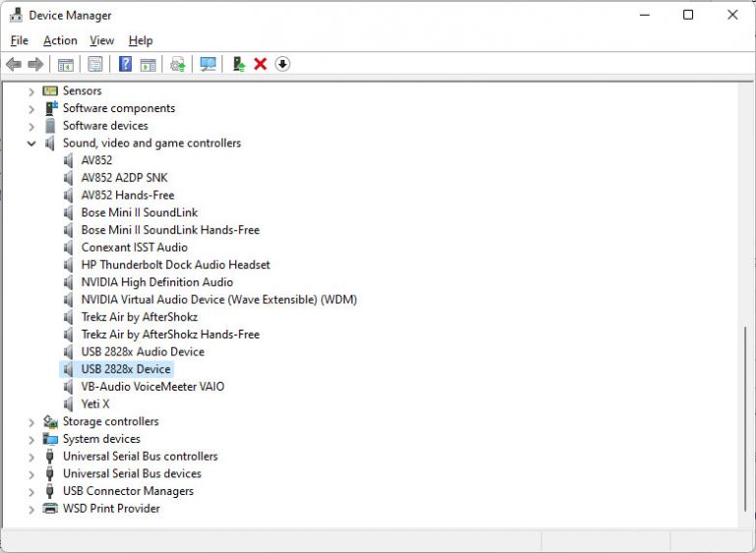Click the Update device driver gear icon
This screenshot has height=553, width=756.
coord(177,64)
